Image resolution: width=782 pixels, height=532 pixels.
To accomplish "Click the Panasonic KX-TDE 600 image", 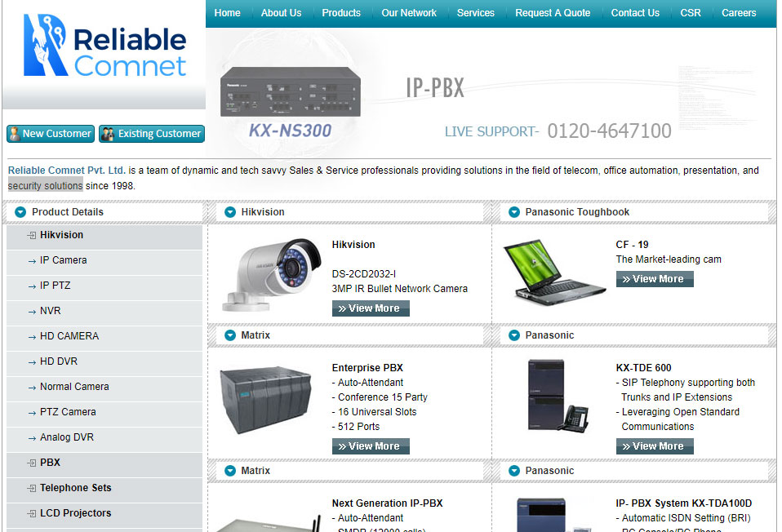I will [x=558, y=396].
